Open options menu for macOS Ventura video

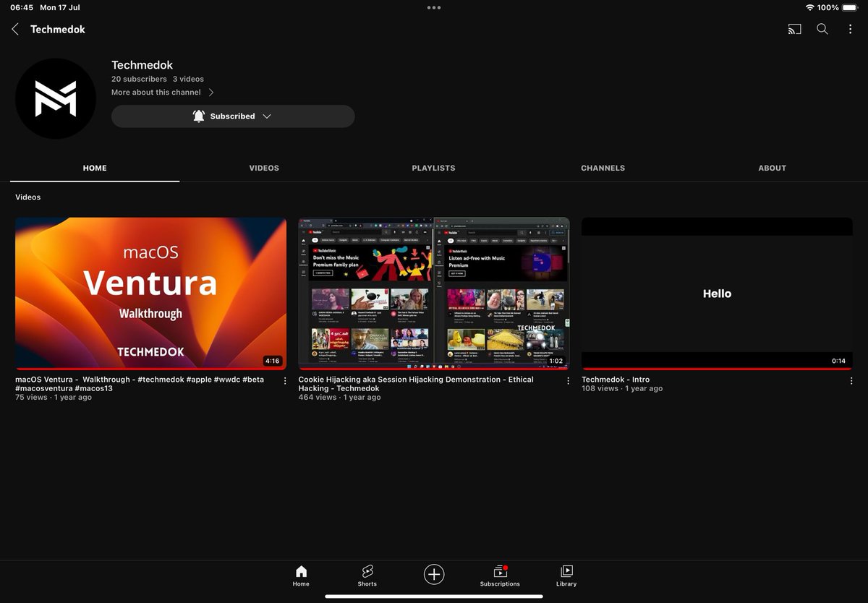(x=285, y=381)
